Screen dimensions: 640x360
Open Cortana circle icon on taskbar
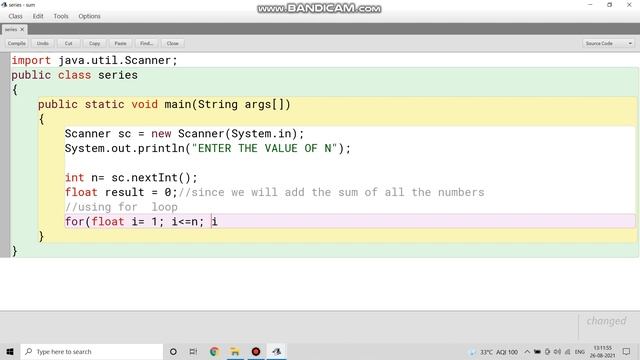(173, 351)
